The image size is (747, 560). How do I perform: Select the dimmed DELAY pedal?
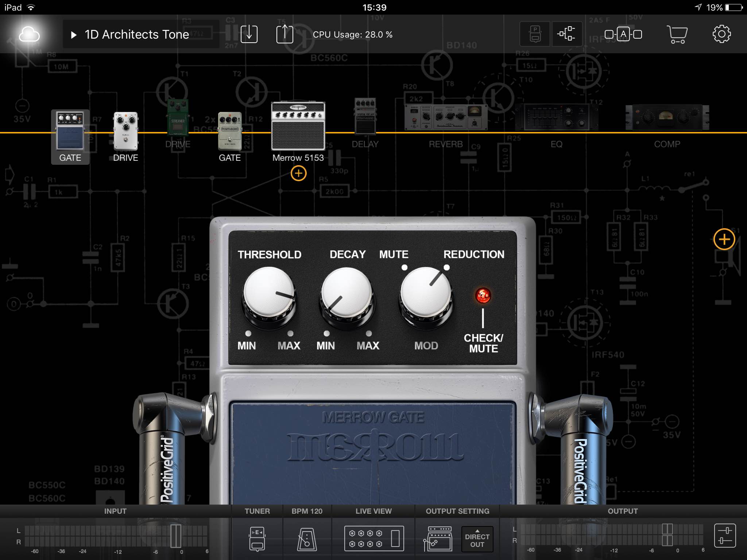click(365, 117)
